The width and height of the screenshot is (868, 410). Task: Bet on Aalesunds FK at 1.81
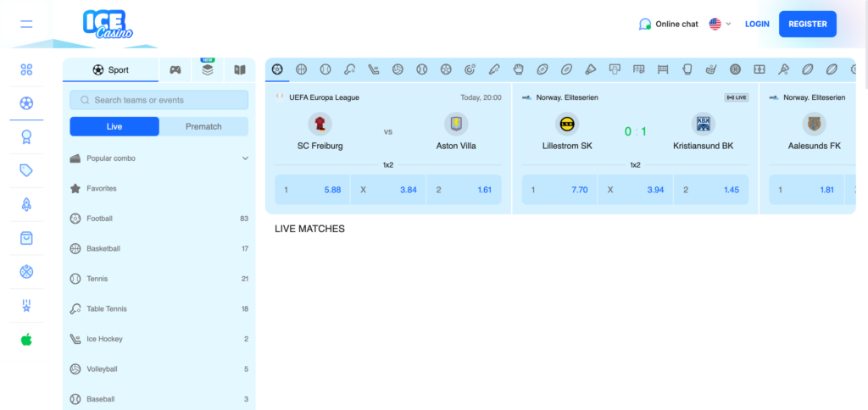pyautogui.click(x=806, y=190)
